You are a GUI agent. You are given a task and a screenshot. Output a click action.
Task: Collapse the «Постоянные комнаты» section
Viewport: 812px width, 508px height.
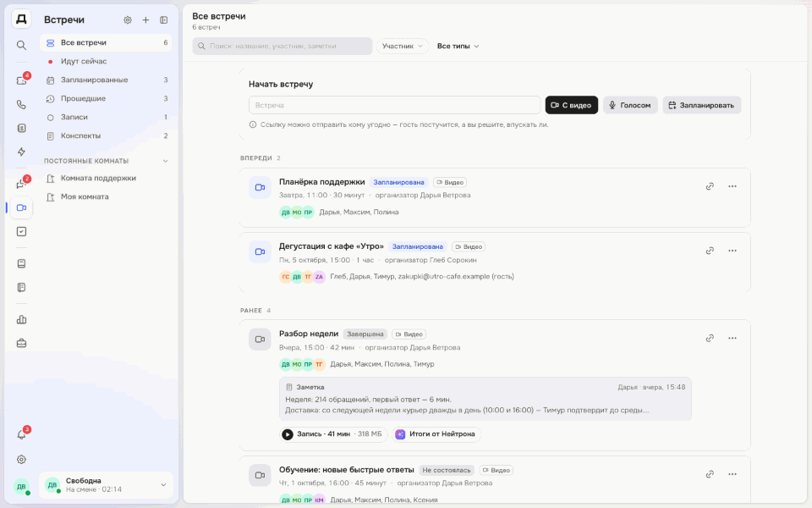click(x=165, y=161)
